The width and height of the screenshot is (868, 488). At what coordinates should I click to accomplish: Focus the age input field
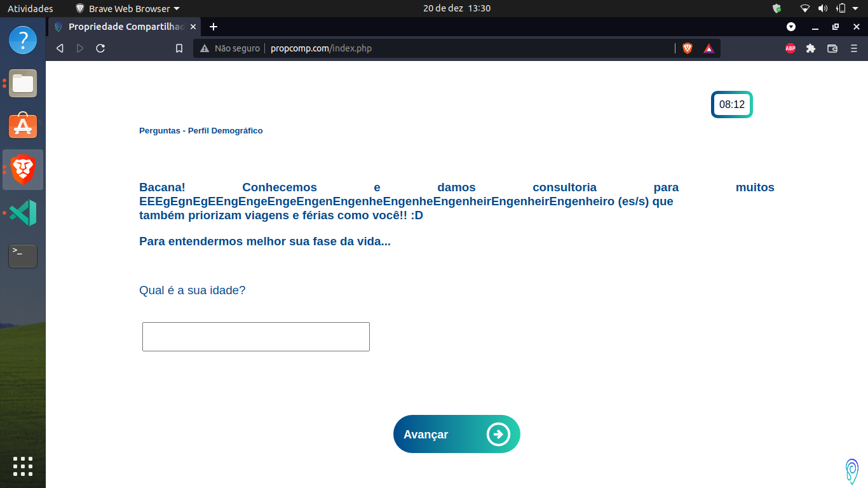[x=256, y=337]
